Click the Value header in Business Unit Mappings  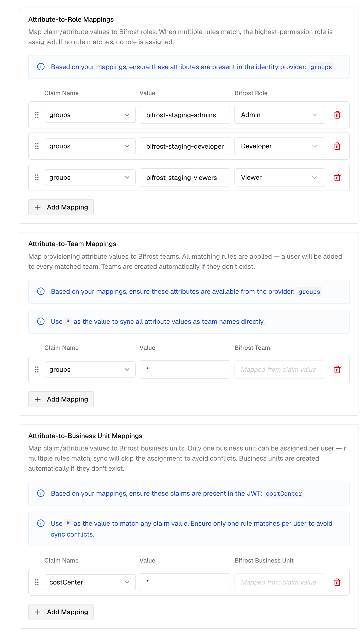point(147,561)
